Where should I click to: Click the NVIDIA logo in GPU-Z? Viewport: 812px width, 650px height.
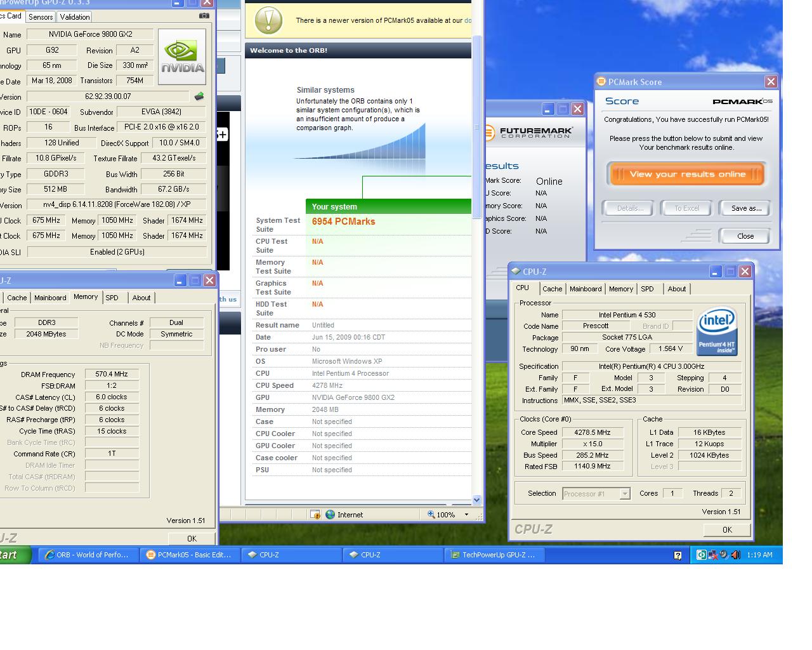click(x=182, y=56)
